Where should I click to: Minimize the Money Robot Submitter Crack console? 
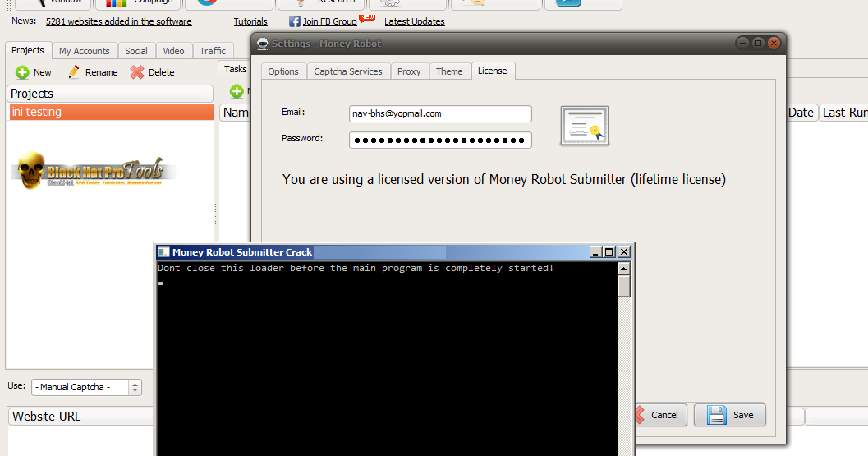(x=595, y=252)
